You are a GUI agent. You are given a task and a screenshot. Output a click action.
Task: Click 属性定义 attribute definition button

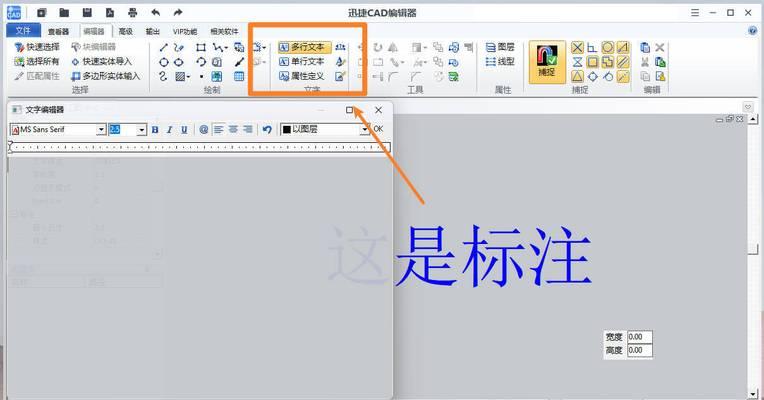[x=303, y=76]
